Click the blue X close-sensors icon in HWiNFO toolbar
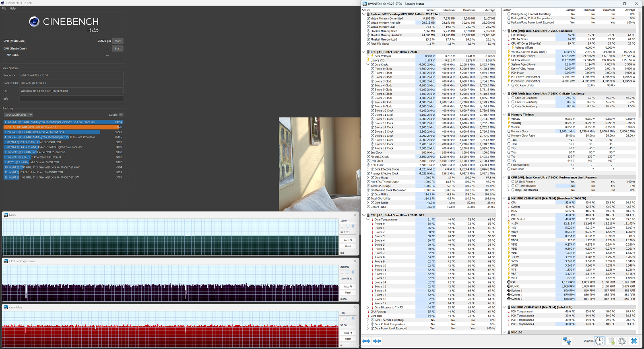This screenshot has height=349, width=644. pos(634,341)
